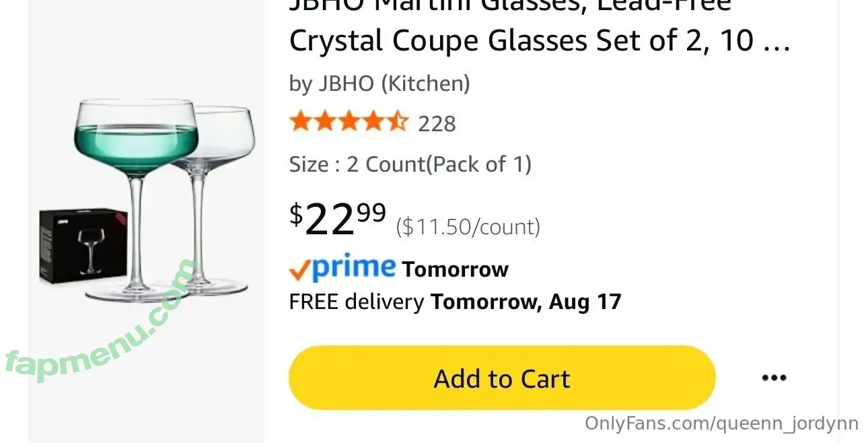Click the Size 2 Count(Pack of 1) text
This screenshot has width=868, height=443.
(410, 164)
